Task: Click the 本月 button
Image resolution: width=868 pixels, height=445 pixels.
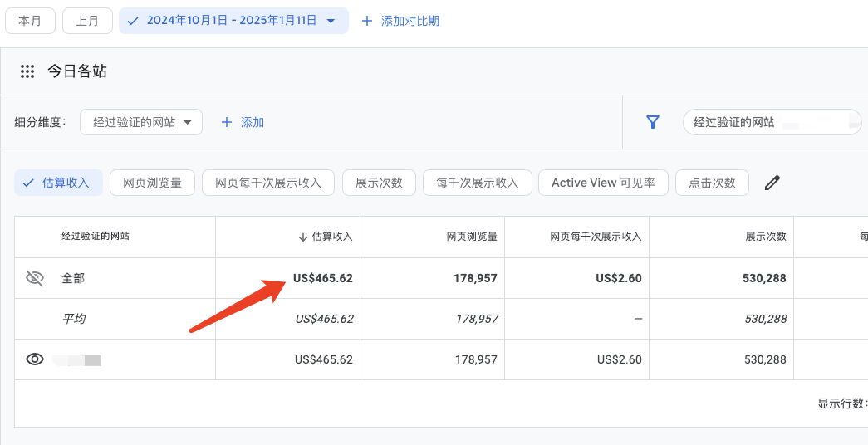Action: pyautogui.click(x=30, y=21)
